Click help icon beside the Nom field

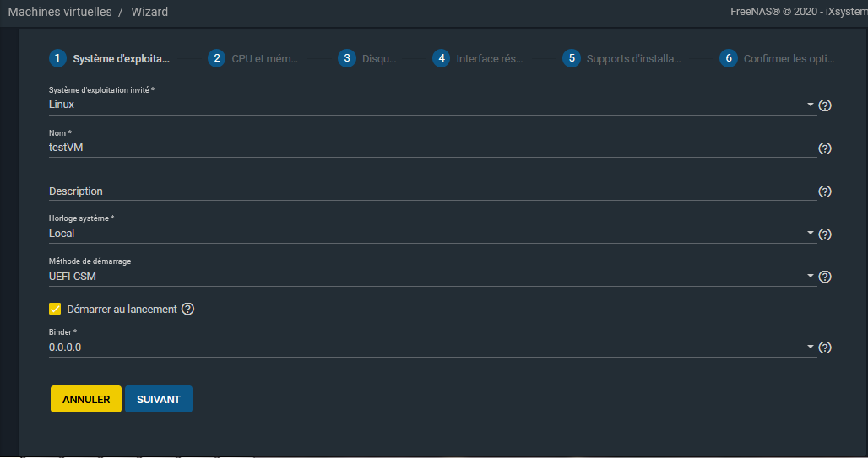[x=825, y=148]
